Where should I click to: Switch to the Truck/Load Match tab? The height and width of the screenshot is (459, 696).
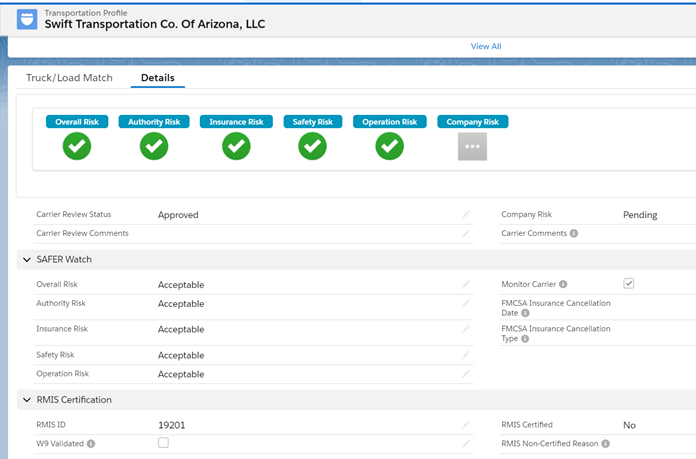click(69, 78)
